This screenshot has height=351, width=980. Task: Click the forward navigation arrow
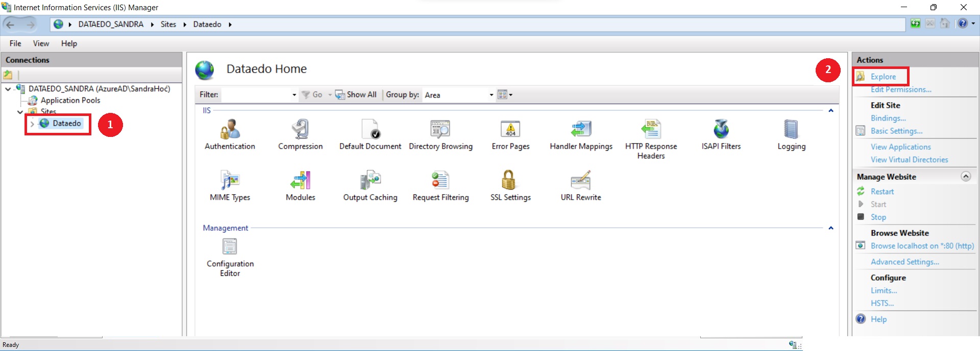point(31,24)
